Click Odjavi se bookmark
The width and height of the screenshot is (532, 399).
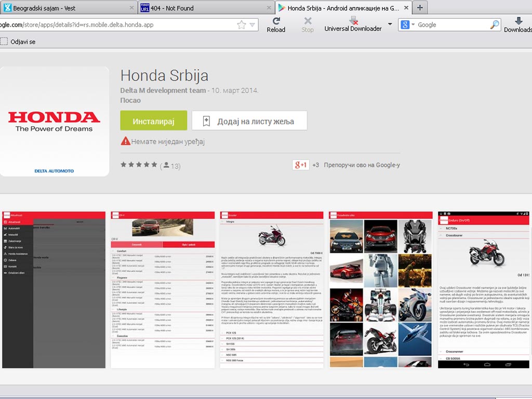18,42
